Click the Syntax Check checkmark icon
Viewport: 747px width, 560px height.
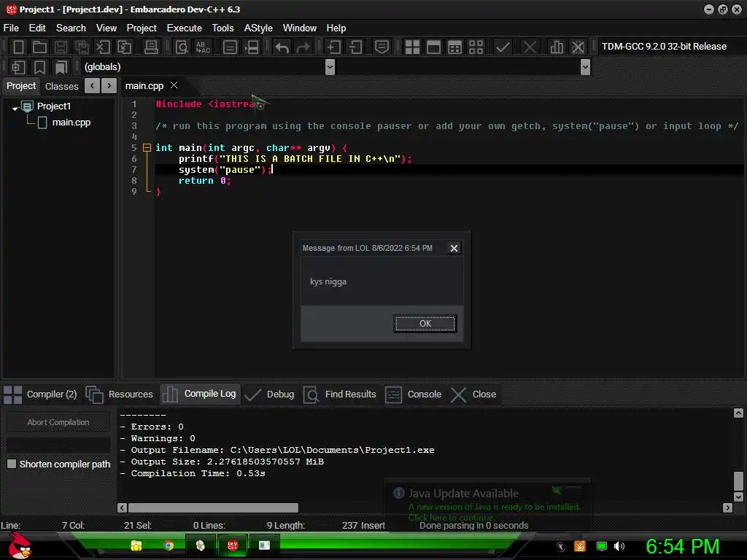click(x=503, y=47)
